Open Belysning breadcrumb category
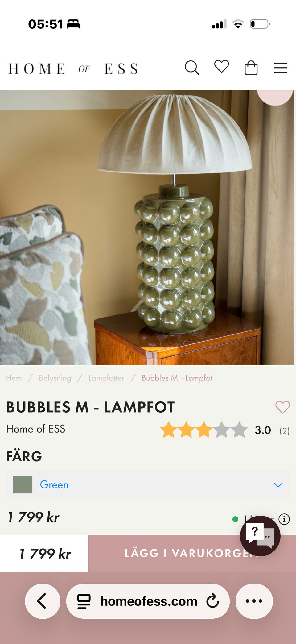296x644 pixels. [x=55, y=378]
